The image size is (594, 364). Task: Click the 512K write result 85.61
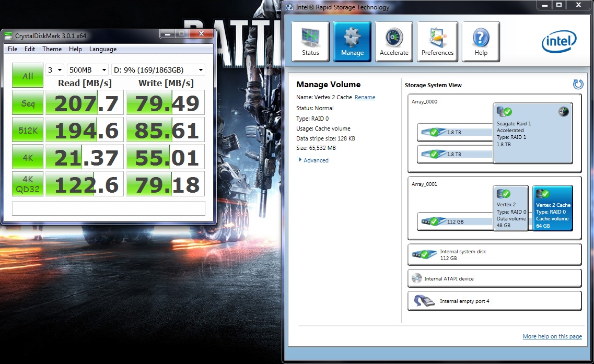tap(166, 130)
